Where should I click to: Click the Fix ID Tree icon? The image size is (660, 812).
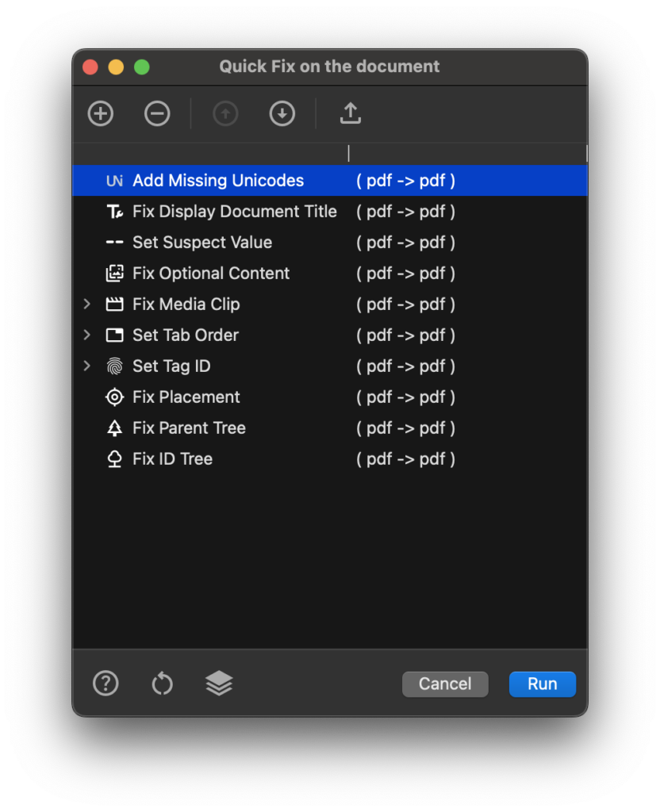click(x=114, y=459)
